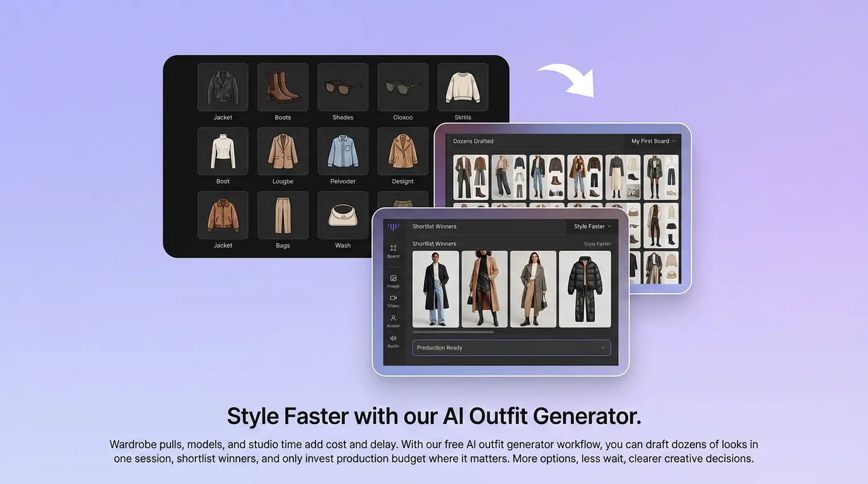Image resolution: width=868 pixels, height=484 pixels.
Task: Open the Avatar tool in sidebar
Action: pyautogui.click(x=393, y=321)
